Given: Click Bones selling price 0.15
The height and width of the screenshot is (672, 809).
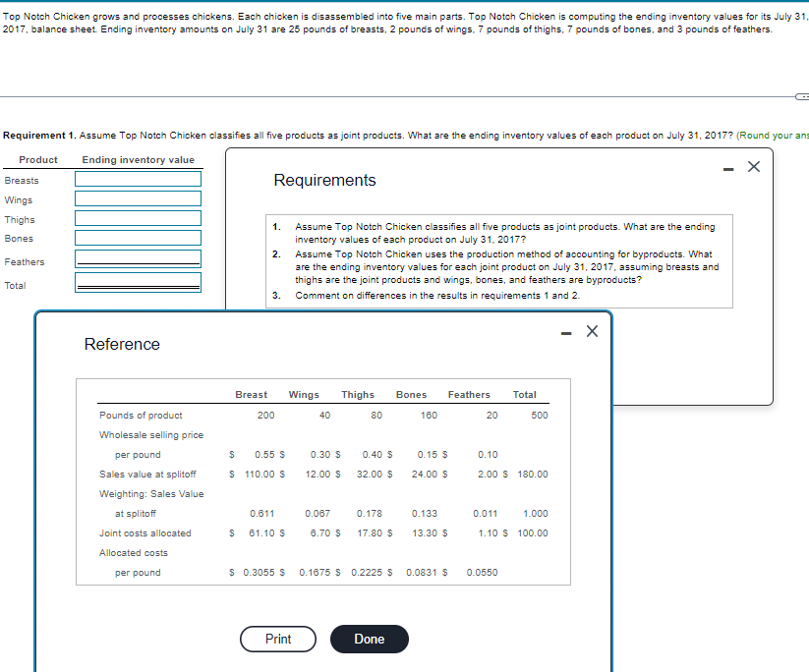Looking at the screenshot, I should (x=428, y=454).
